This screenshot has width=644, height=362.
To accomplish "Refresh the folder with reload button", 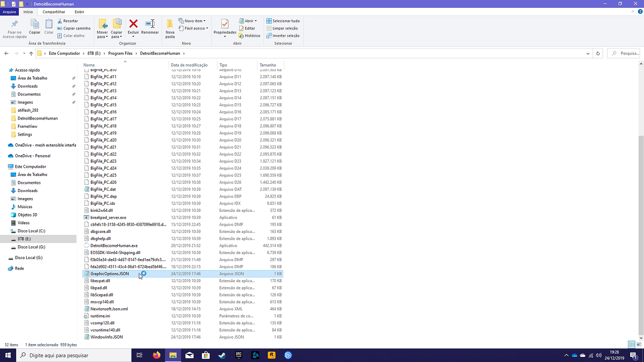I will pos(598,53).
